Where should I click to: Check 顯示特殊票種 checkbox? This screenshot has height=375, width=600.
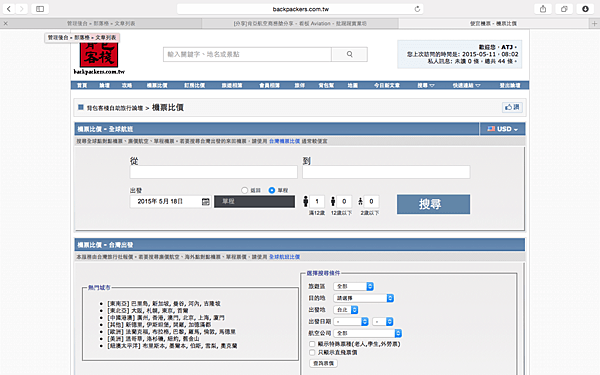point(312,344)
